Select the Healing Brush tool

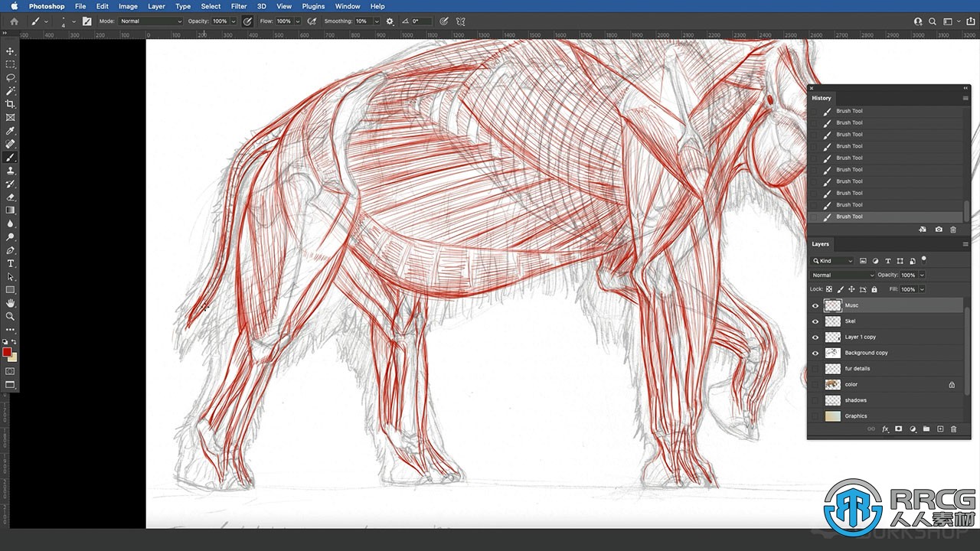coord(10,144)
